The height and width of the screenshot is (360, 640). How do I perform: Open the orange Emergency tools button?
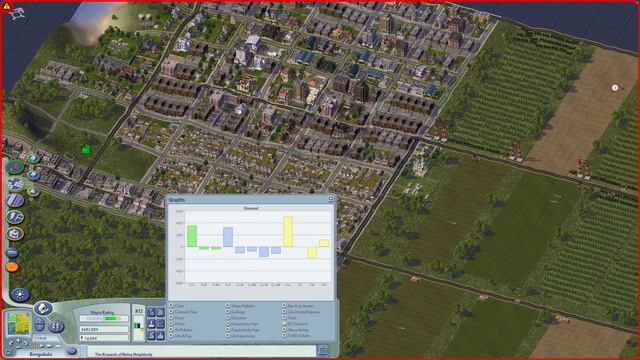click(x=12, y=267)
